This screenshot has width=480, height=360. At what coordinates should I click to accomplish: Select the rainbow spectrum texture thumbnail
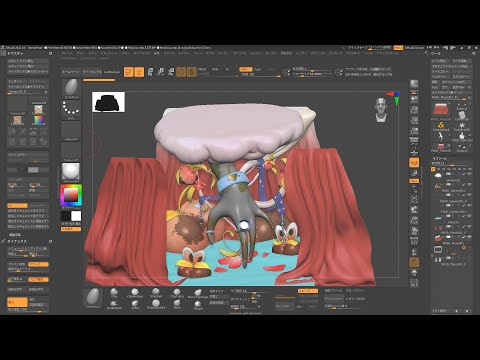pyautogui.click(x=38, y=120)
